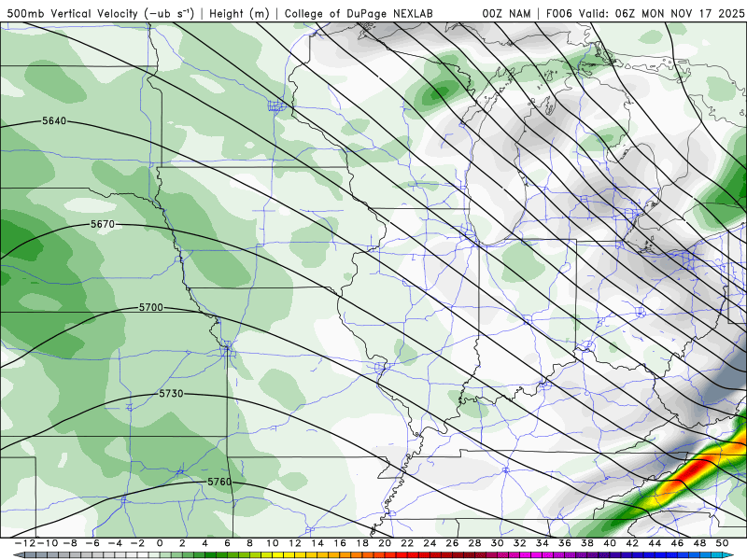
Task: Select the 14 scale label
Action: [317, 543]
